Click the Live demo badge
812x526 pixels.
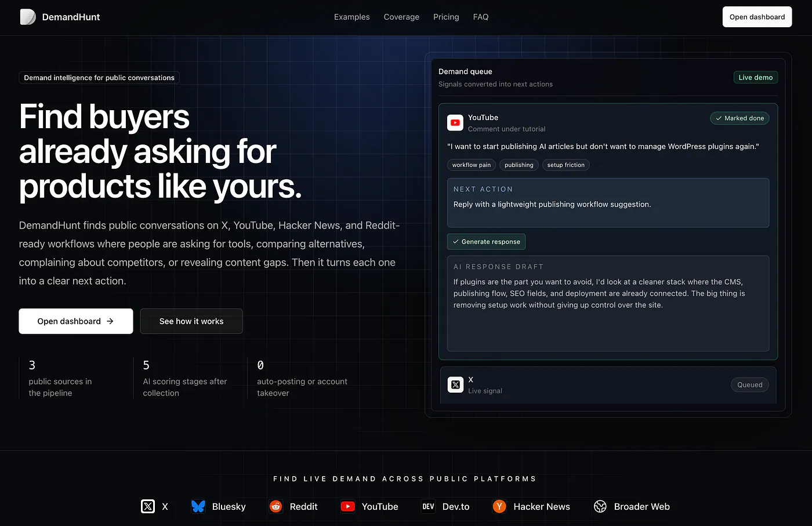tap(756, 77)
